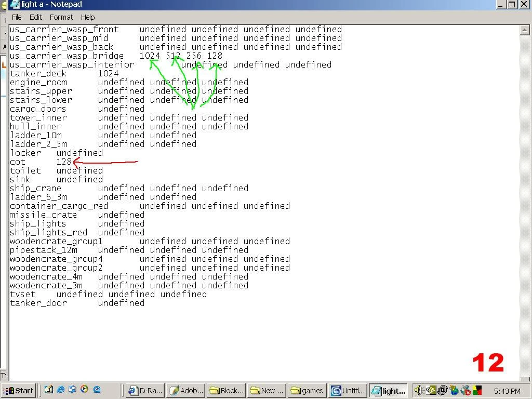Screen dimensions: 532x399
Task: Open the Edit menu
Action: tap(36, 17)
